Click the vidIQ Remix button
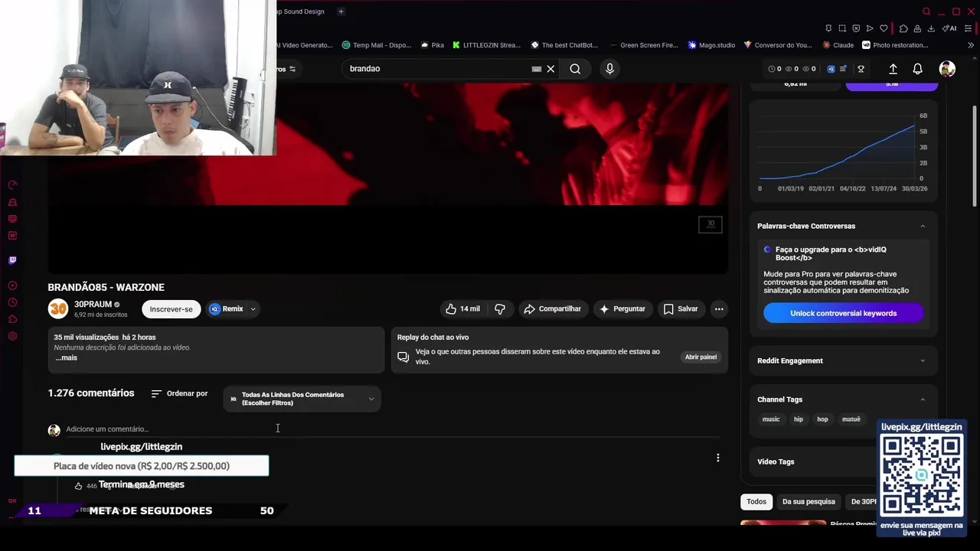This screenshot has width=980, height=551. point(227,309)
